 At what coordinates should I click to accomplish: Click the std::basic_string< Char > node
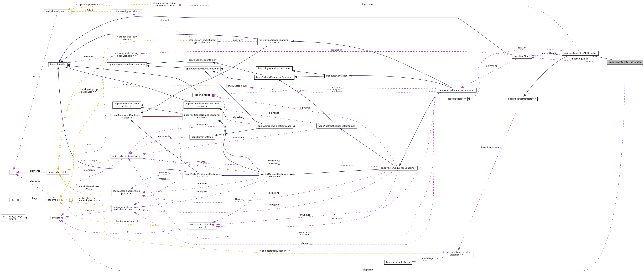pos(13,218)
